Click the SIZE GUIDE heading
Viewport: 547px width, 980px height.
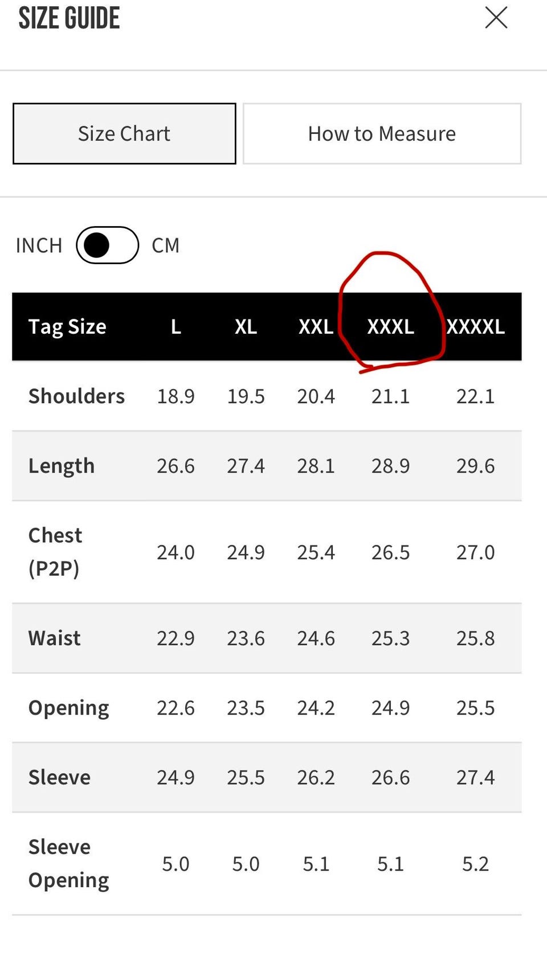[69, 18]
